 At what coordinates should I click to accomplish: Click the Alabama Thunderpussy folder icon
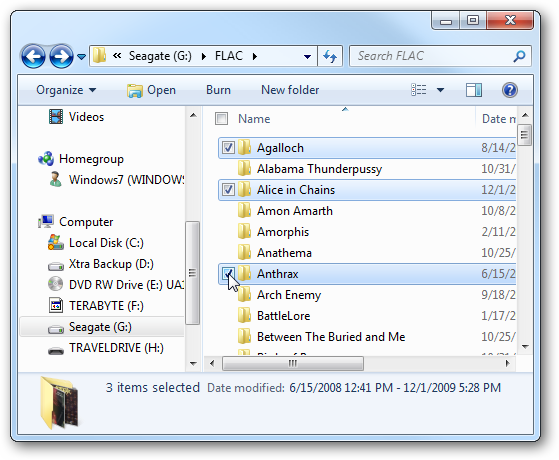pyautogui.click(x=245, y=169)
